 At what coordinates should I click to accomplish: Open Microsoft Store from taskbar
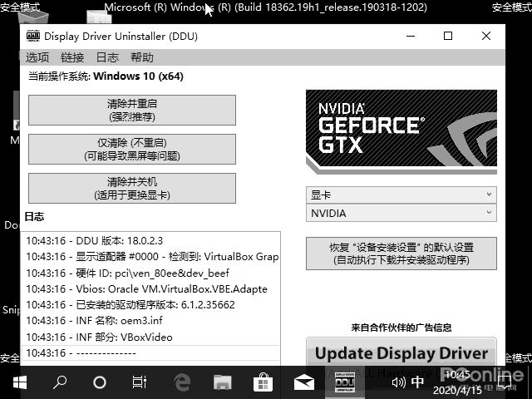(x=263, y=382)
